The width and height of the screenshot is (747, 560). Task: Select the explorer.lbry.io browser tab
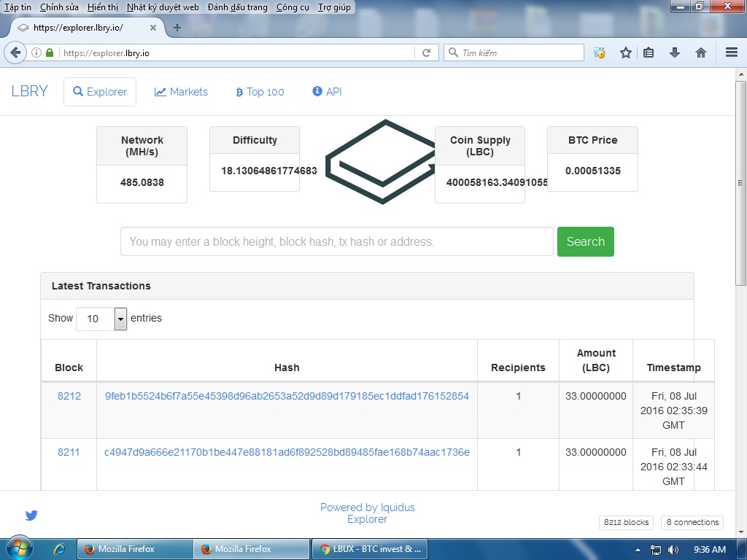tap(88, 28)
